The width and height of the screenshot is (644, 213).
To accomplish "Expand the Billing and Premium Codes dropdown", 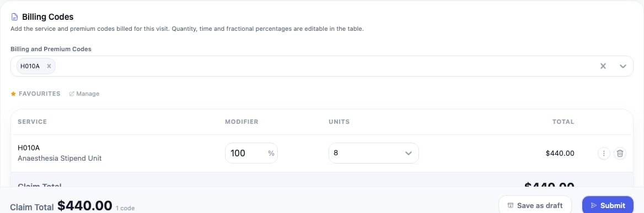I will click(x=623, y=66).
